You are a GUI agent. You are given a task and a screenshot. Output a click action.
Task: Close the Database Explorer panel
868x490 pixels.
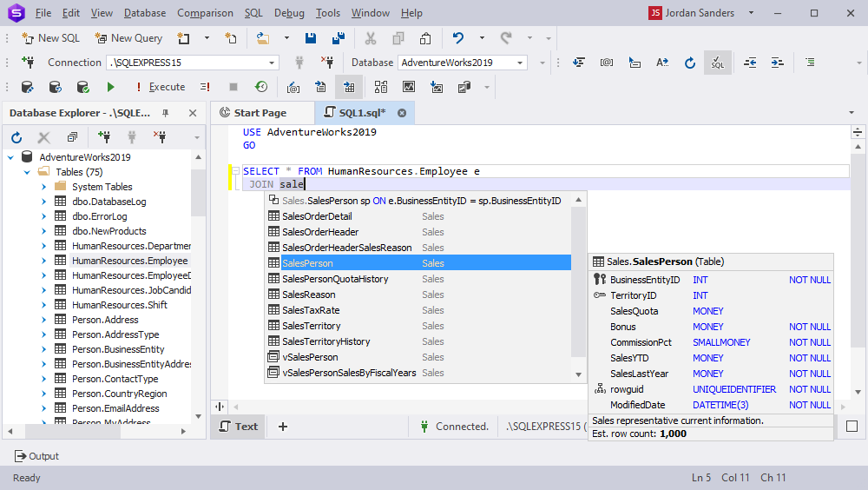click(193, 113)
